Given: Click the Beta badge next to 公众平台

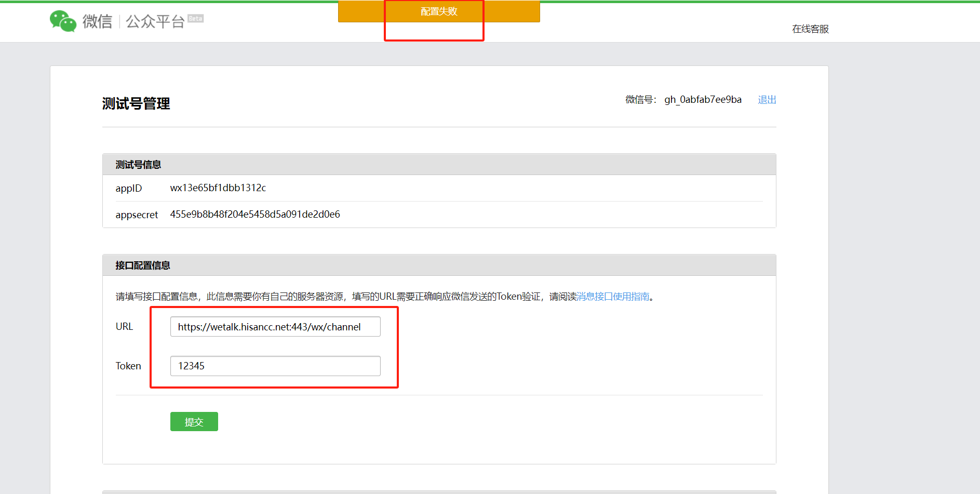Looking at the screenshot, I should tap(196, 18).
